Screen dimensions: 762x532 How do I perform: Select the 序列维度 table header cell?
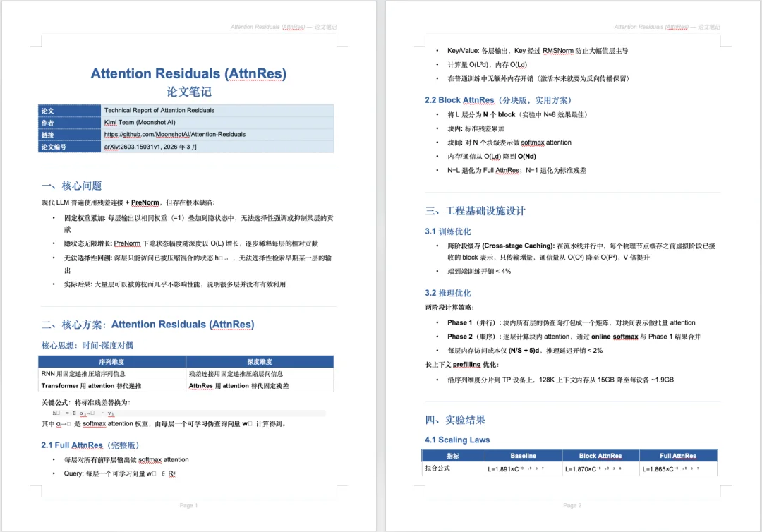111,361
